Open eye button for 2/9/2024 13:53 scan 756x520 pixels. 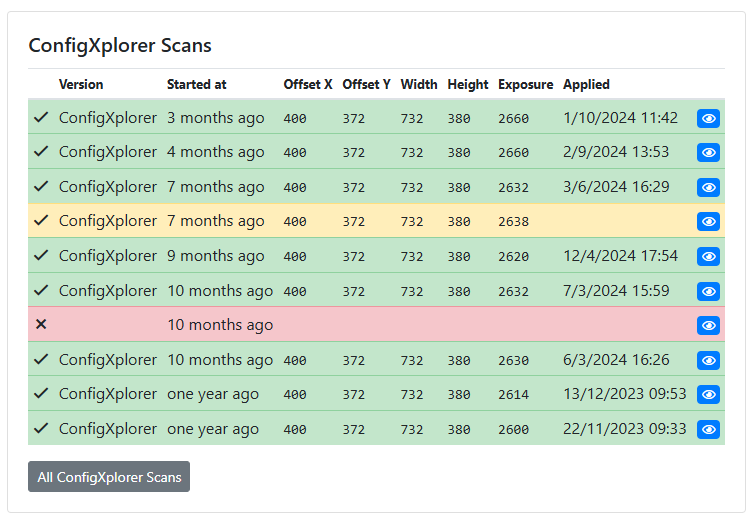[x=708, y=152]
